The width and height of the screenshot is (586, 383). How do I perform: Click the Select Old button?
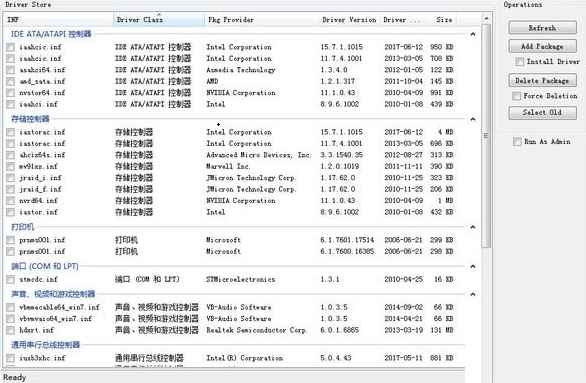[542, 112]
